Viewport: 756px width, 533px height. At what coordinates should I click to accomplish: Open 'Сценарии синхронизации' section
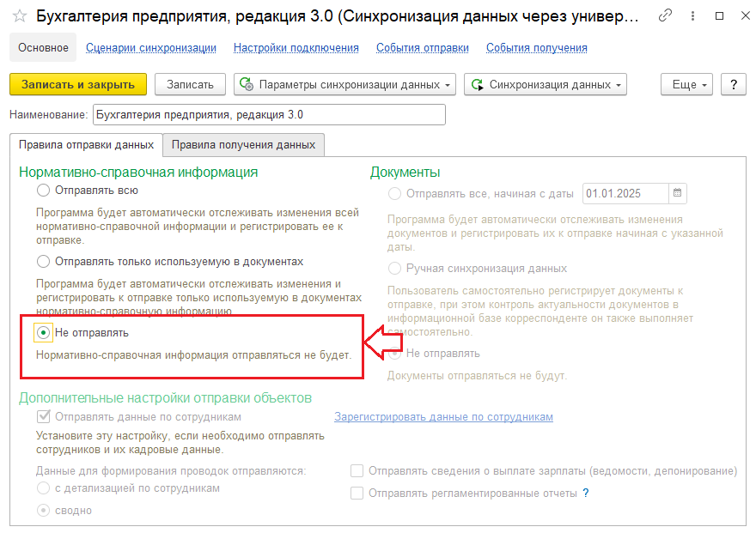pyautogui.click(x=151, y=48)
